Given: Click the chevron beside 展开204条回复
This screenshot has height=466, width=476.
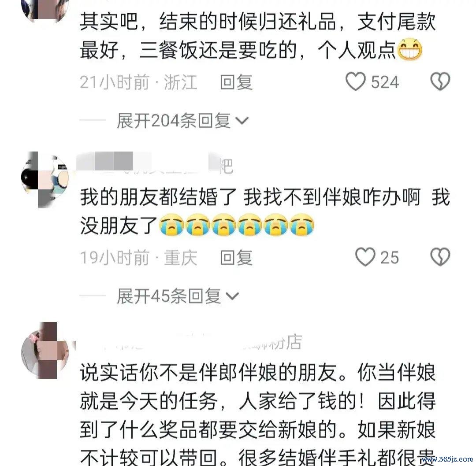Looking at the screenshot, I should tap(242, 121).
